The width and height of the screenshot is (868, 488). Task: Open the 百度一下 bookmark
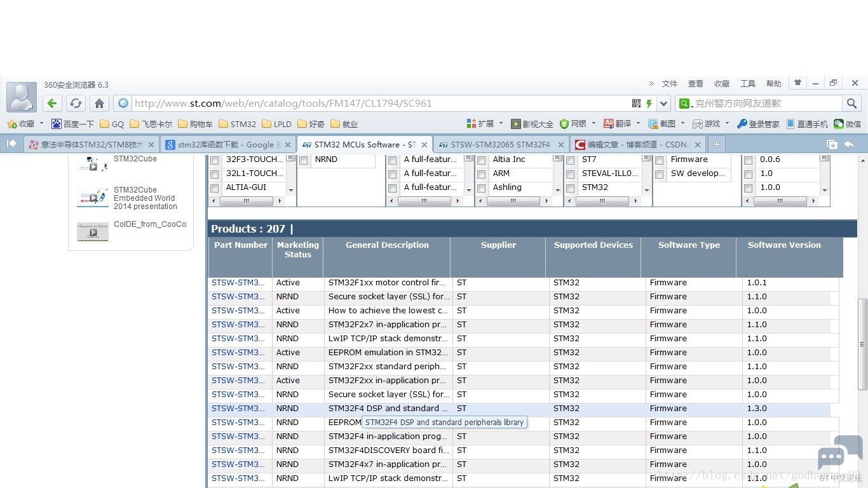point(72,124)
